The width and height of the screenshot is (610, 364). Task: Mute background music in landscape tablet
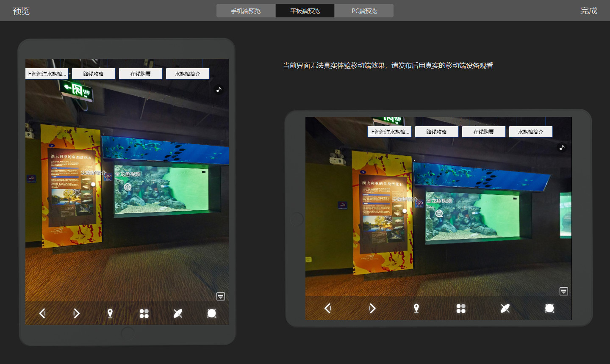[562, 147]
